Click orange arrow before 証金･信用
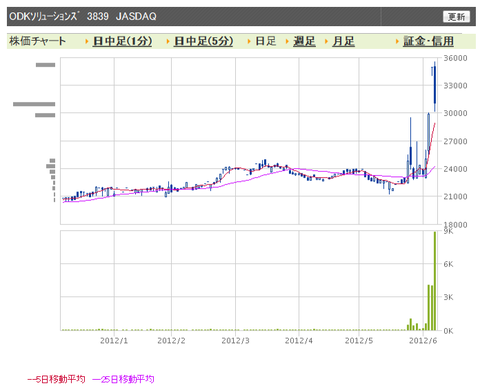Viewport: 480px width, 388px height. 397,42
